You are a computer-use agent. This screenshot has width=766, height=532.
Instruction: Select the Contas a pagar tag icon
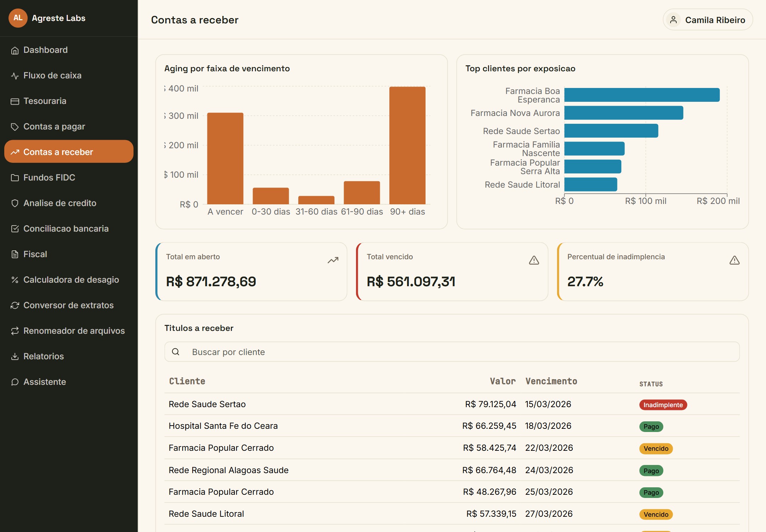(15, 127)
